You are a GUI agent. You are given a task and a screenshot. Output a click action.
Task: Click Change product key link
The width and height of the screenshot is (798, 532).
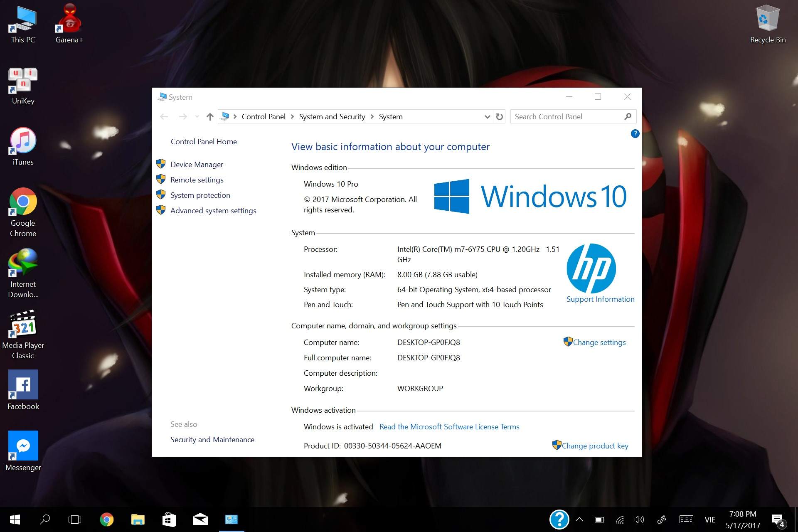coord(595,446)
